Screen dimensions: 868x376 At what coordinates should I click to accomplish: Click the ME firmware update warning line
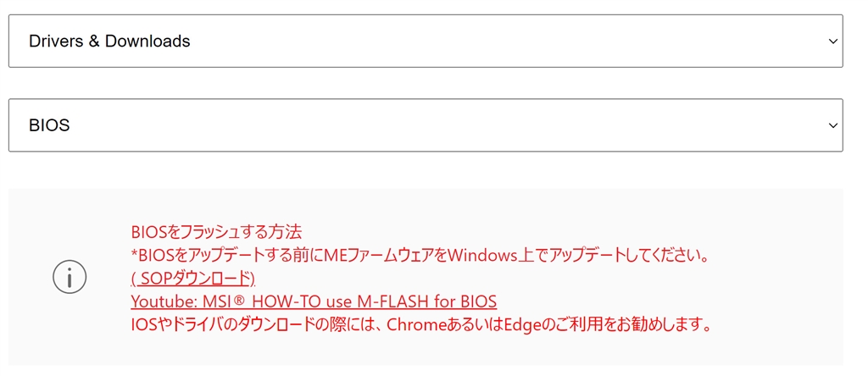pos(420,255)
